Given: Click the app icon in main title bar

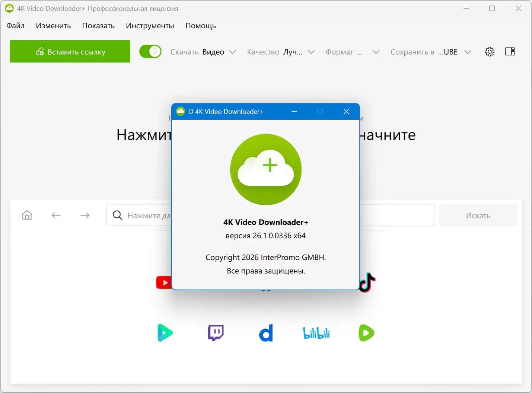Looking at the screenshot, I should point(9,8).
